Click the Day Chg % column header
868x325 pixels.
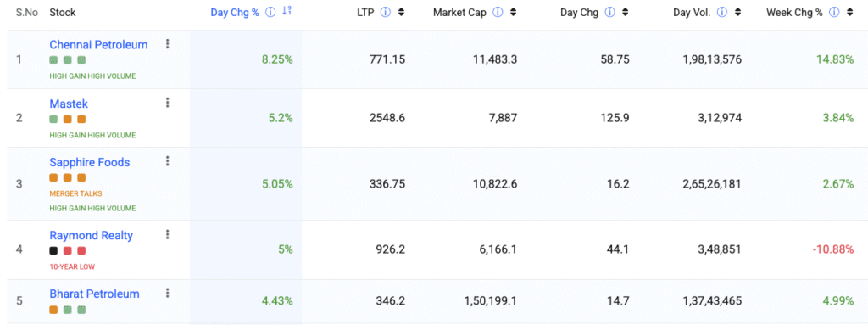coord(235,13)
